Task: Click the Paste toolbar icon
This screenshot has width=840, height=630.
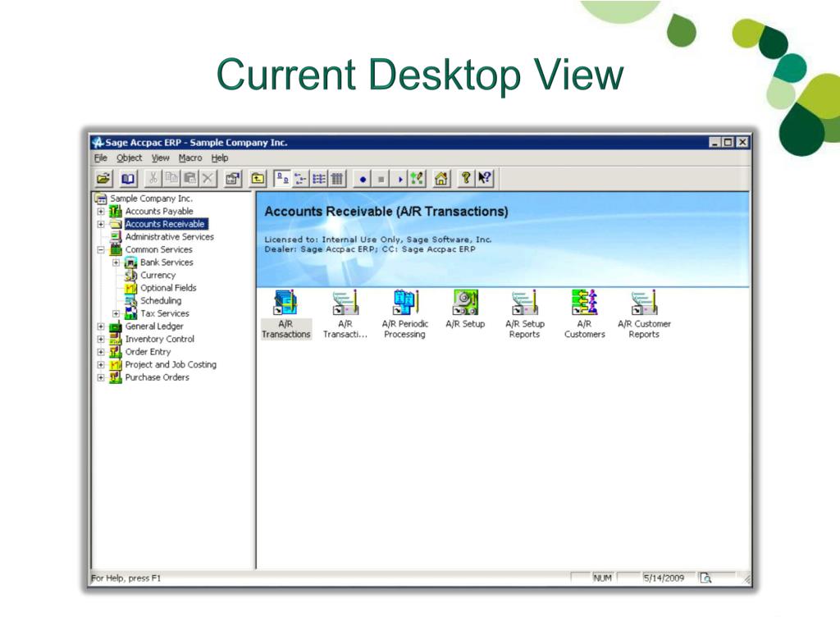Action: [189, 178]
